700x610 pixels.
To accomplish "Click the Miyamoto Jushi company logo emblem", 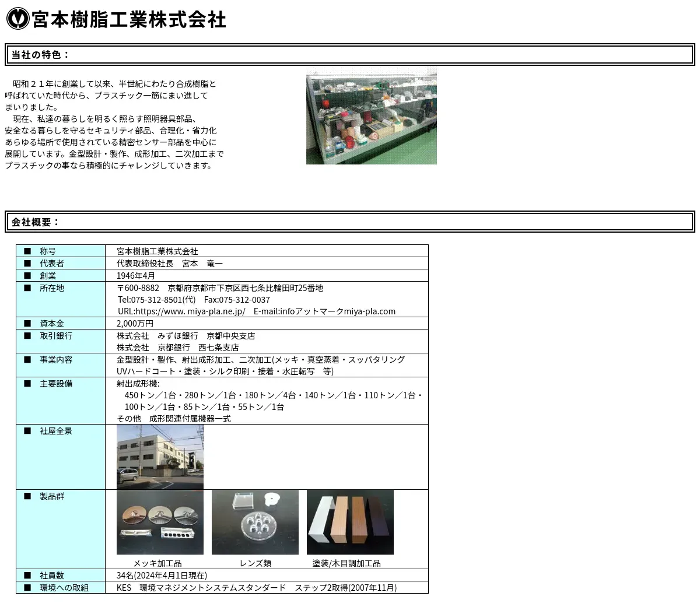I will pyautogui.click(x=17, y=19).
